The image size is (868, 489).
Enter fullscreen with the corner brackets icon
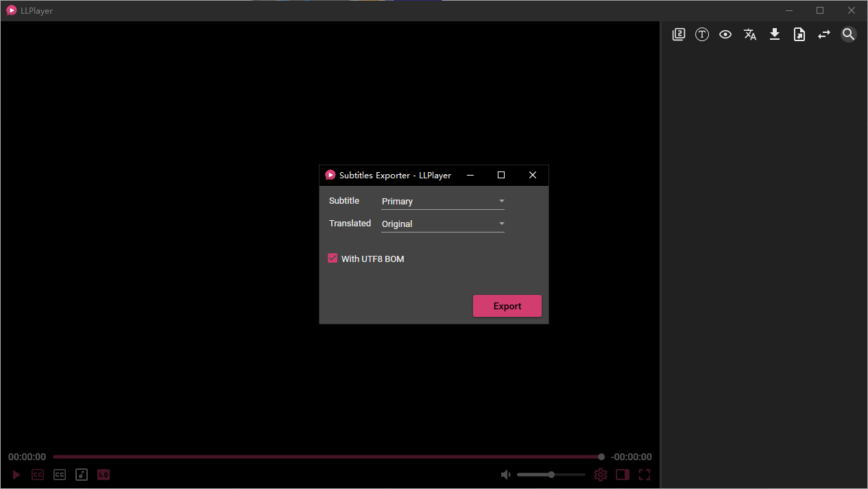tap(644, 475)
